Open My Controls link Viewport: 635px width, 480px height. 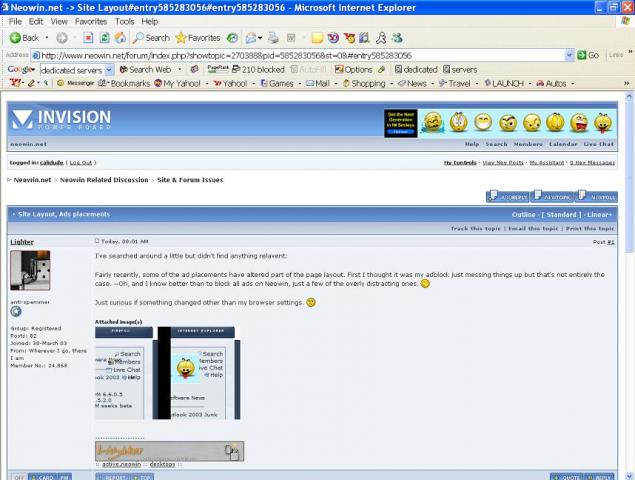click(460, 162)
